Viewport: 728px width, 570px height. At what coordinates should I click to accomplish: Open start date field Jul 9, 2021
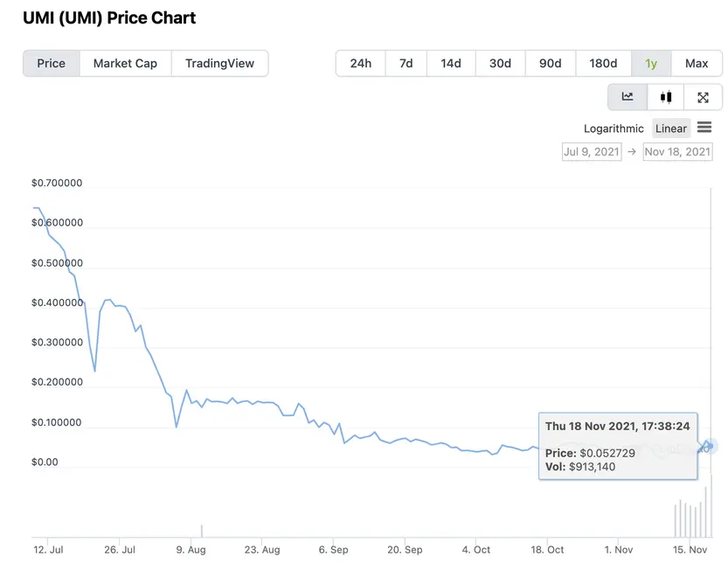click(591, 151)
